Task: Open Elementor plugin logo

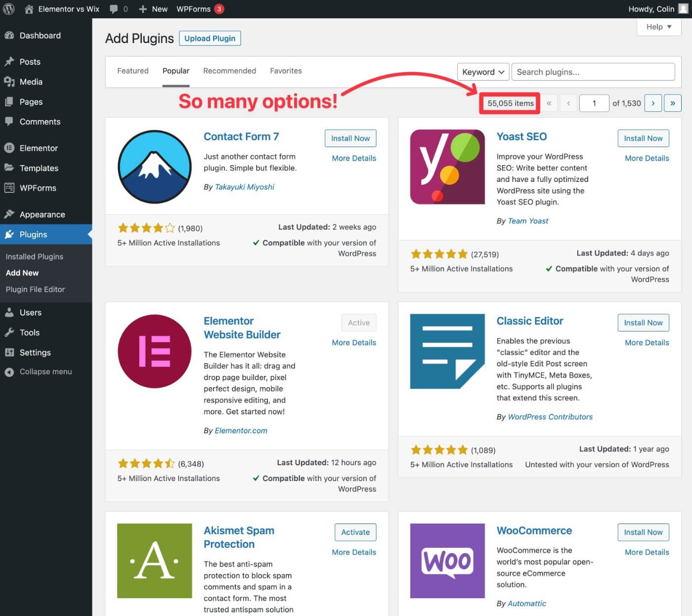Action: point(155,351)
